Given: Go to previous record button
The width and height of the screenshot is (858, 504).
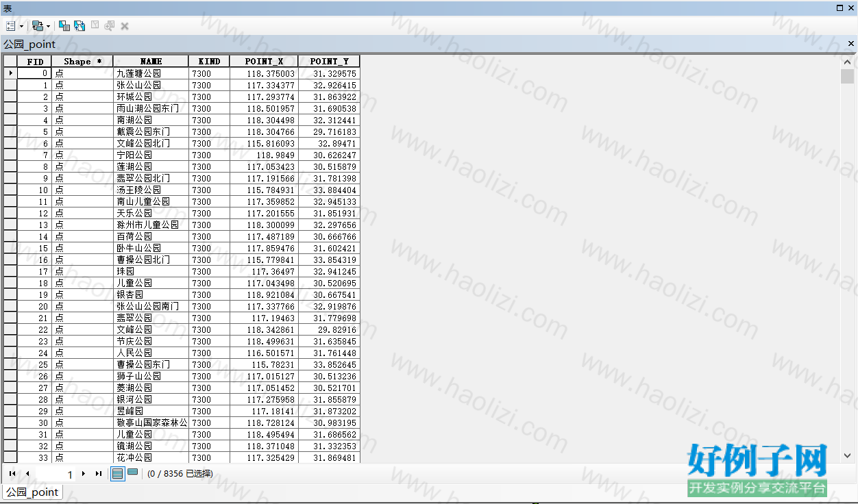Looking at the screenshot, I should 27,473.
